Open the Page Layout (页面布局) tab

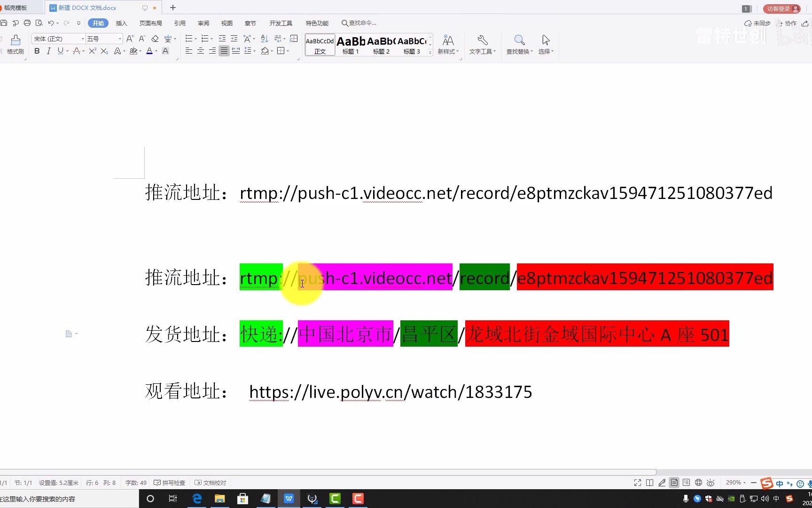click(x=150, y=23)
